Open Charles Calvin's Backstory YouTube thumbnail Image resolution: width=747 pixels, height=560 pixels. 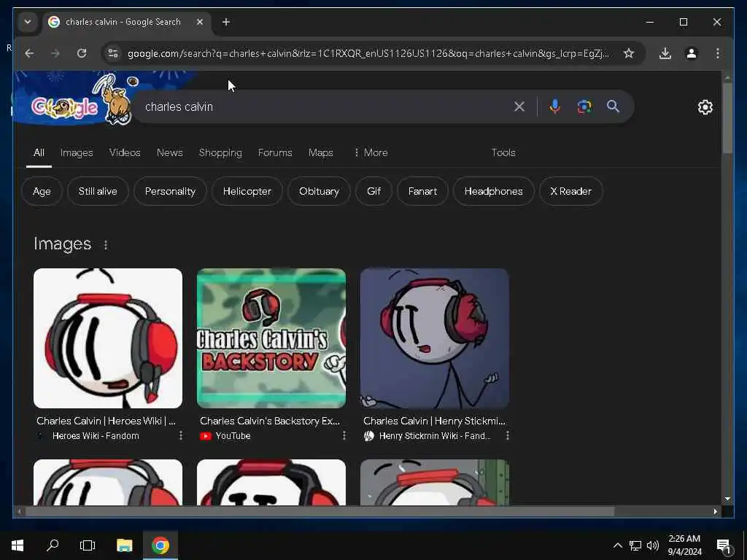click(271, 338)
